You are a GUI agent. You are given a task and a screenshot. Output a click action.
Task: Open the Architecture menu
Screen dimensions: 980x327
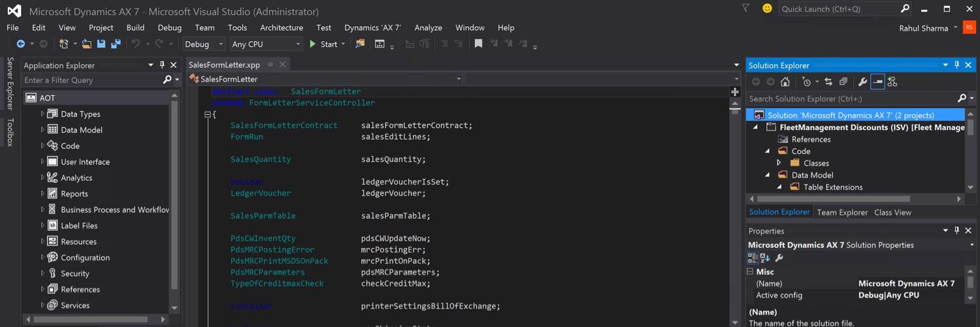[x=282, y=27]
